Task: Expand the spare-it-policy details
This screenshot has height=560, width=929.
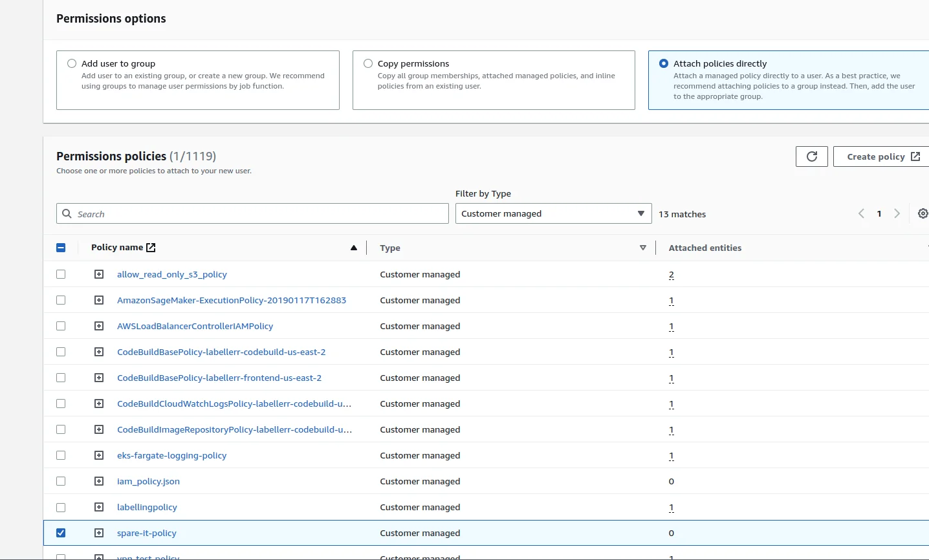Action: (99, 533)
